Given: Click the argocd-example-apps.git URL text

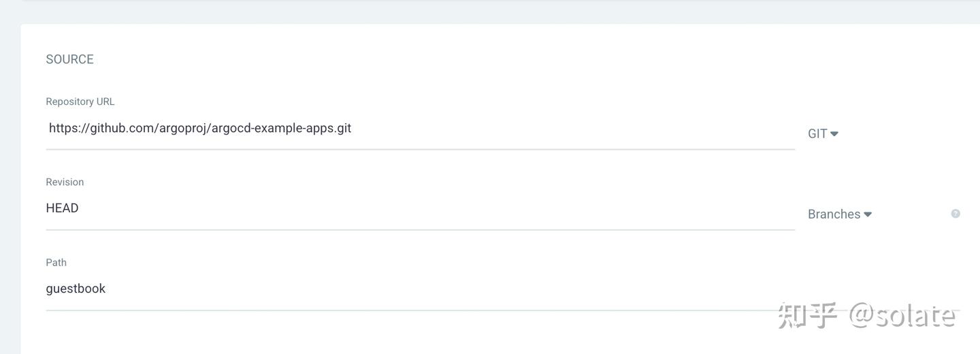Looking at the screenshot, I should pyautogui.click(x=281, y=128).
